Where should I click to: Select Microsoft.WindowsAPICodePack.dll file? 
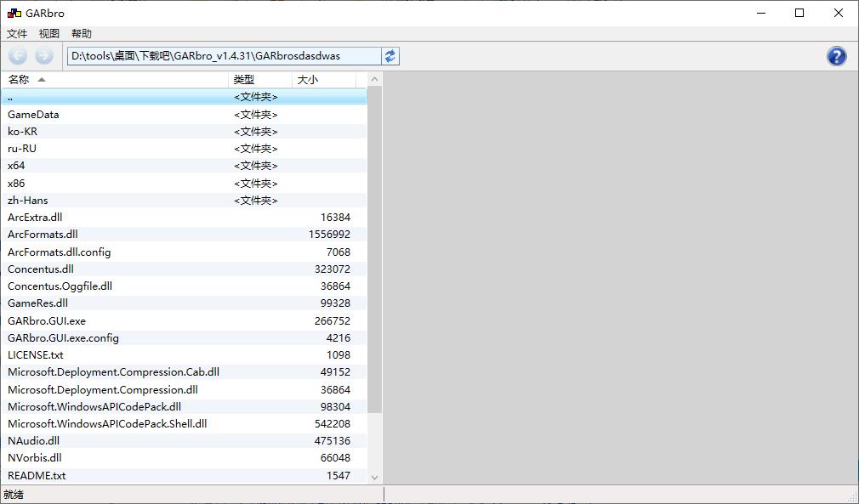[x=184, y=406]
